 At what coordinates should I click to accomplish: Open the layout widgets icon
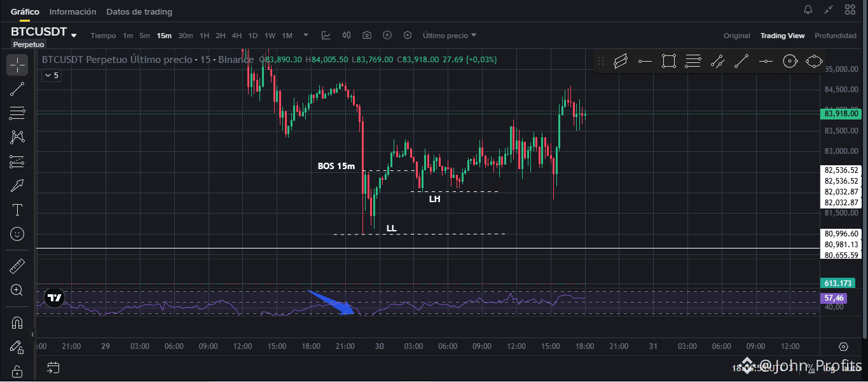click(850, 10)
